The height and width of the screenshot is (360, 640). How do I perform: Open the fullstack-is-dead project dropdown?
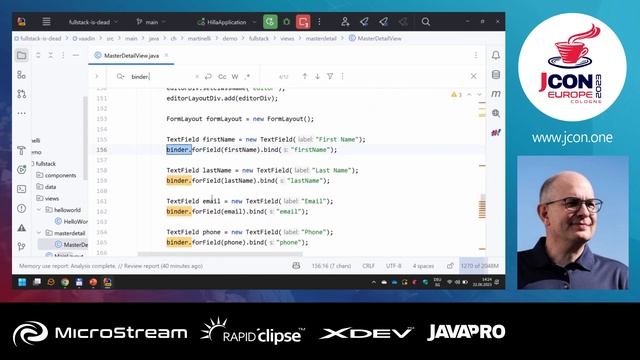point(93,22)
